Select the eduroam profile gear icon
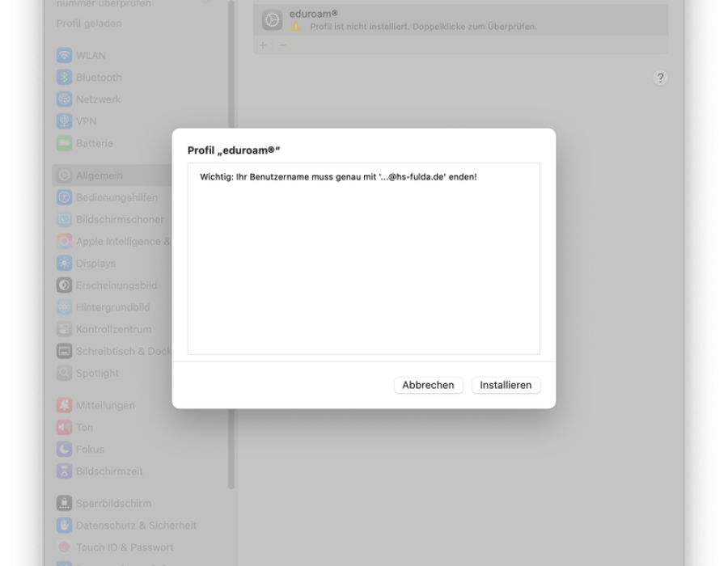The height and width of the screenshot is (566, 728). click(x=272, y=20)
